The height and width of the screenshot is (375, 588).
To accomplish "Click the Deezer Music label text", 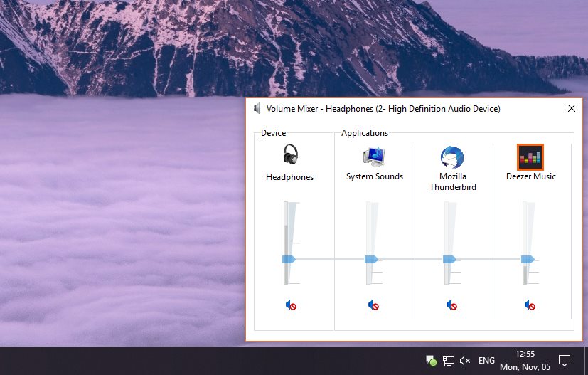I will [x=530, y=176].
